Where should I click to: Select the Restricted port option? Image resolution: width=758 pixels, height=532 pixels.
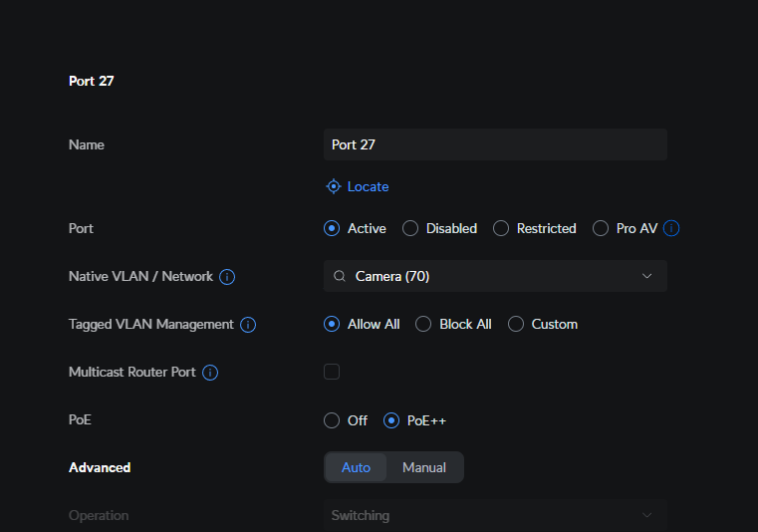(501, 228)
